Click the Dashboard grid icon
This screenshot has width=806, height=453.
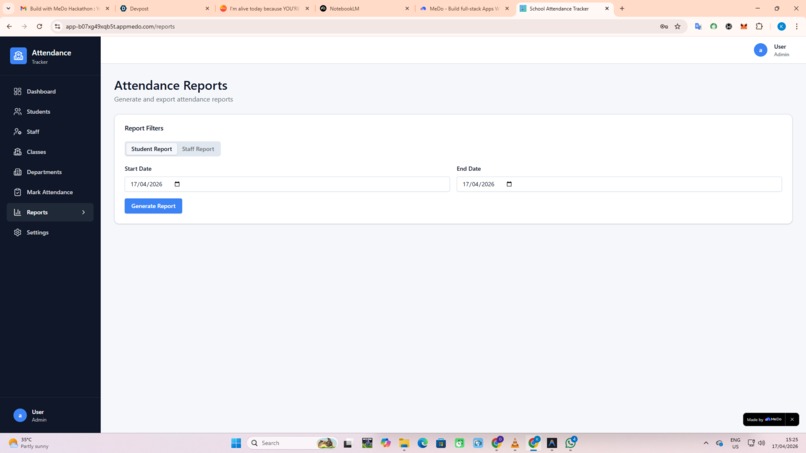pos(17,92)
